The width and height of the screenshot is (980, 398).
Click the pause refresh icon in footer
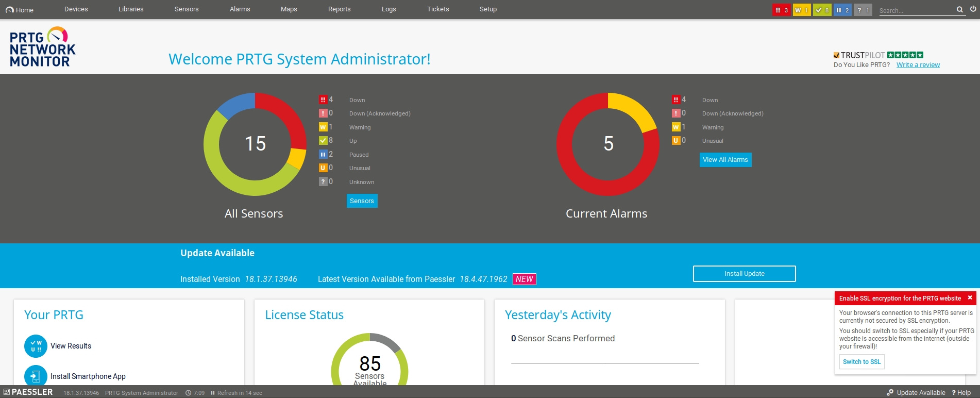(213, 393)
